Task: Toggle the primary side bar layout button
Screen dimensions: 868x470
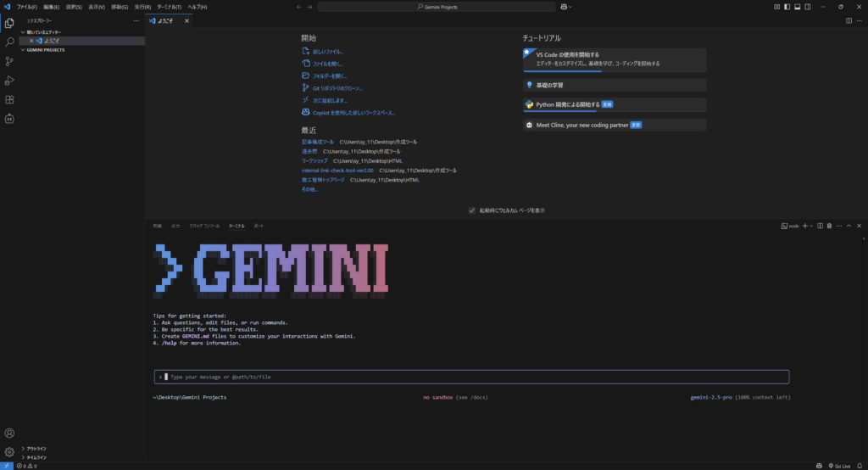Action: [x=787, y=7]
